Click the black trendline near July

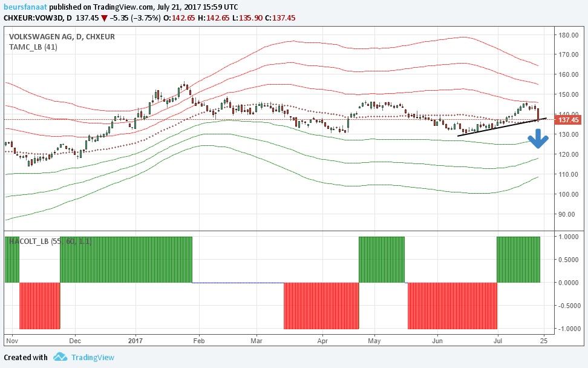(x=502, y=126)
